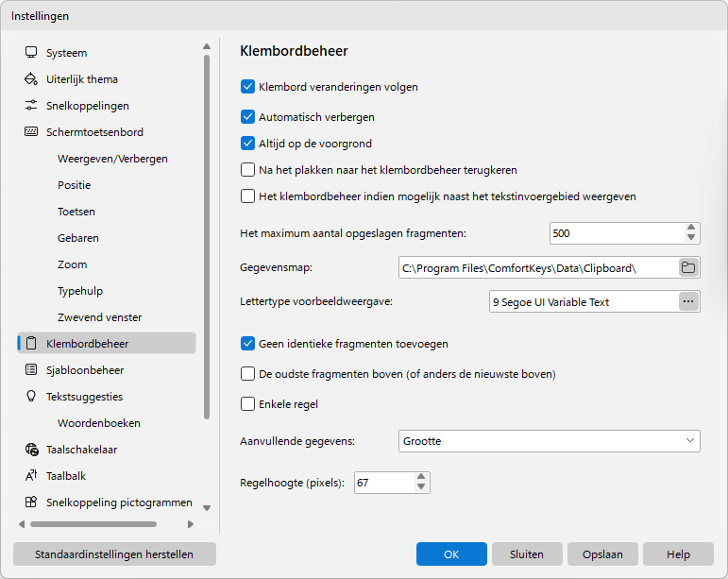The width and height of the screenshot is (728, 579).
Task: Click the Tekstsuggesties lightbulb icon
Action: [x=31, y=396]
